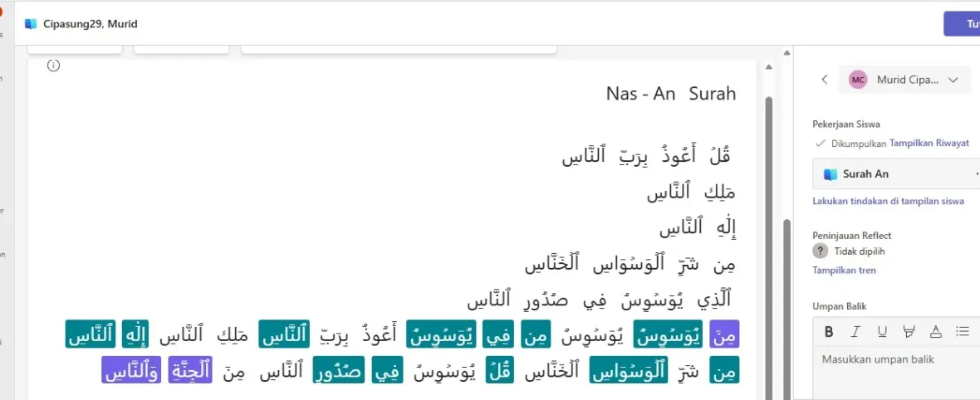Toggle italic formatting in feedback editor
The height and width of the screenshot is (400, 980).
[x=855, y=332]
